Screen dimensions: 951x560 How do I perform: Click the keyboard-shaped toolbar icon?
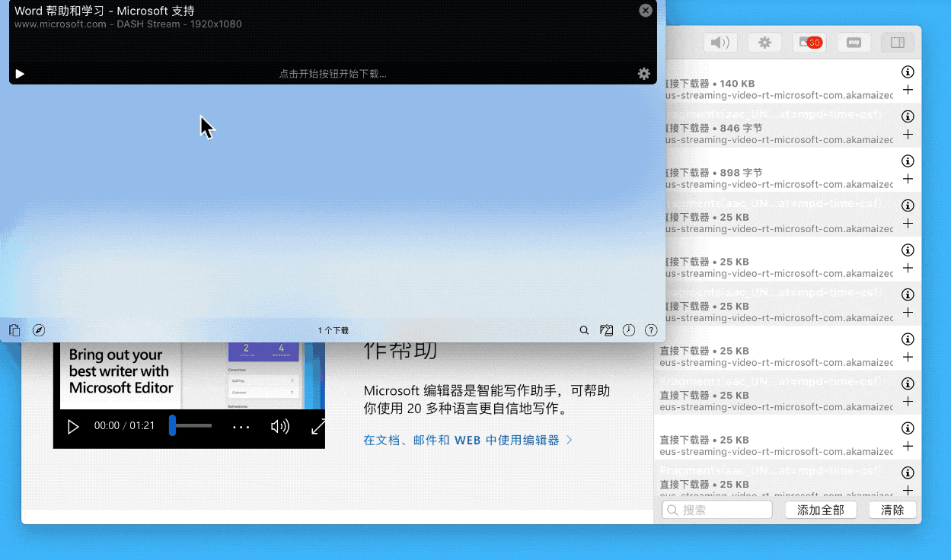[x=854, y=43]
